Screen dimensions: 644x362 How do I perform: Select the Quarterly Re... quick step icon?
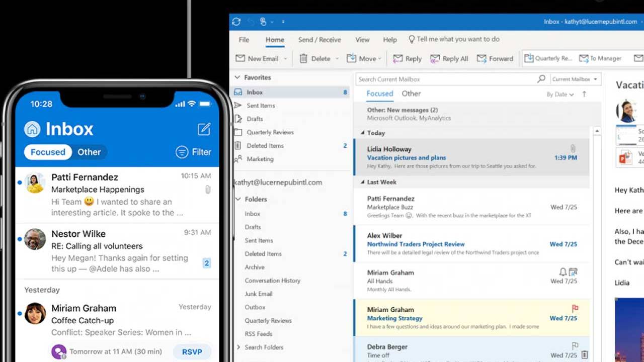[x=528, y=58]
